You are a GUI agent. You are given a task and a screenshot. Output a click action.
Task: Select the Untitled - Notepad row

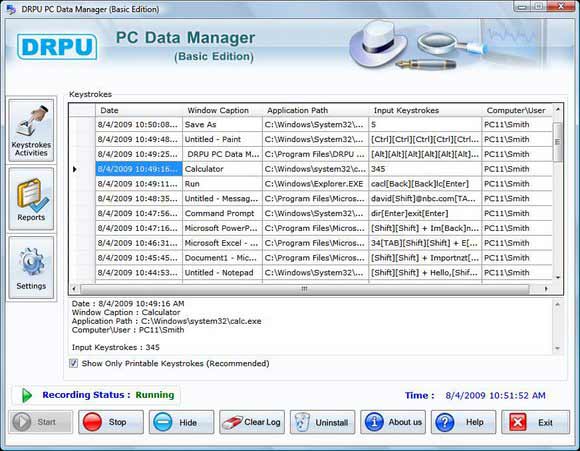222,273
